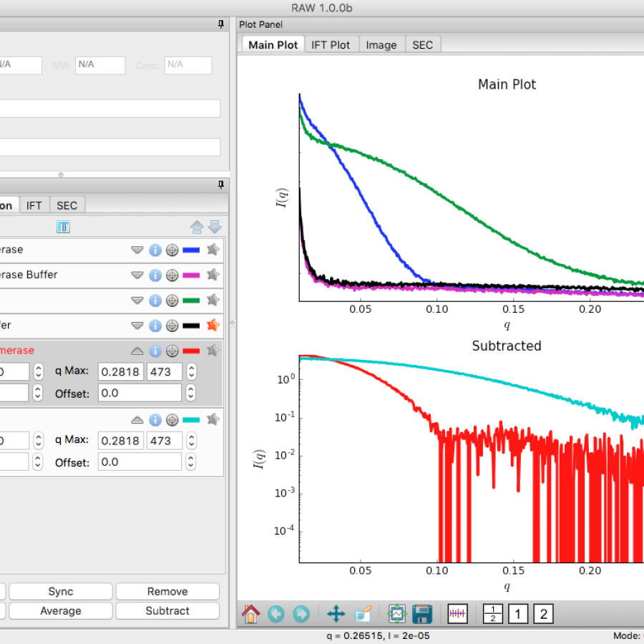Locate red-line item with target icon

click(x=172, y=351)
